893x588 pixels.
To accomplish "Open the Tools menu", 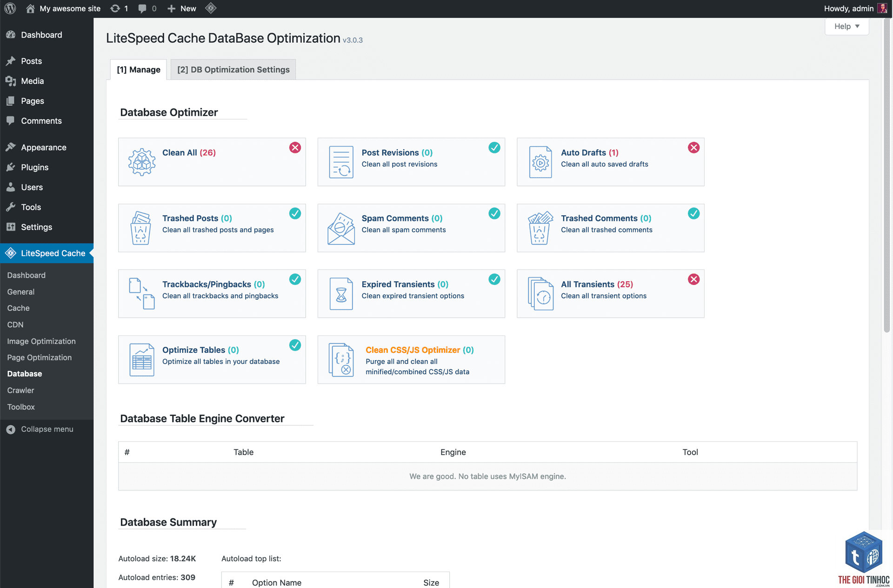I will coord(47,207).
